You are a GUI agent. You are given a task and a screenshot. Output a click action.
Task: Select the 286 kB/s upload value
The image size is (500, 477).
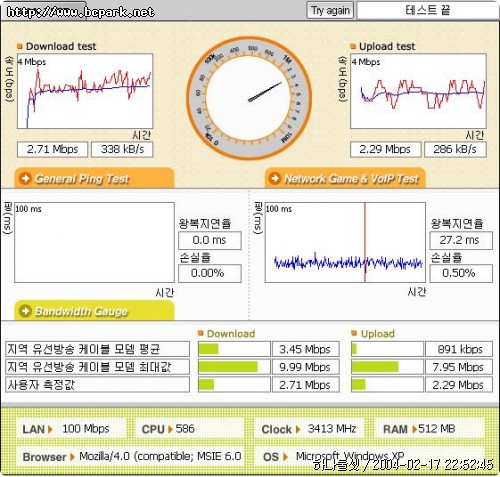click(455, 149)
